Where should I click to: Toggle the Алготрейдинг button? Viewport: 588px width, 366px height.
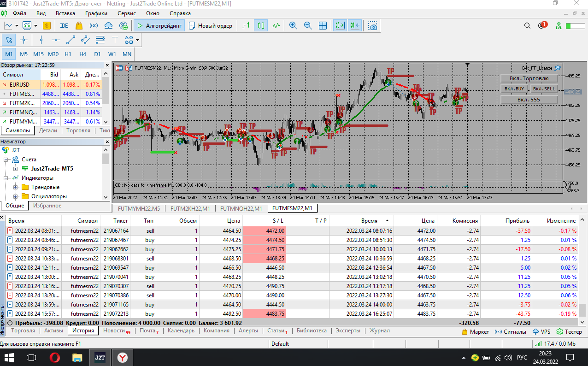[x=159, y=26]
